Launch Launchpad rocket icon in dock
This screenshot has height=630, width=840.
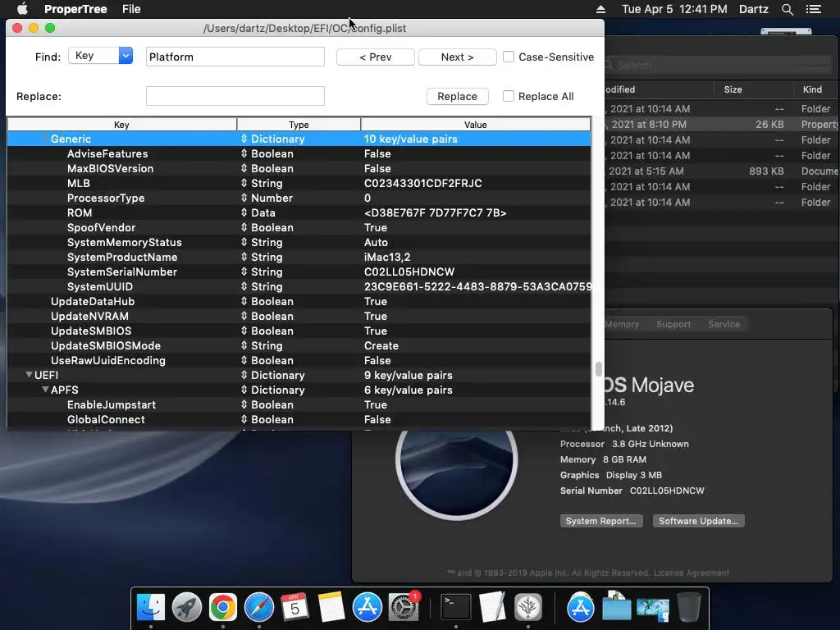tap(186, 608)
